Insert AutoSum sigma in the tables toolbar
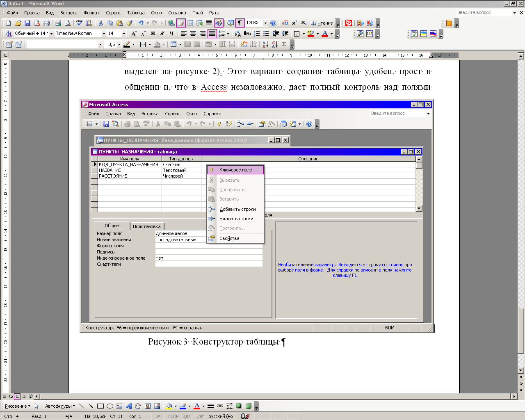This screenshot has width=525, height=420. coord(284,44)
